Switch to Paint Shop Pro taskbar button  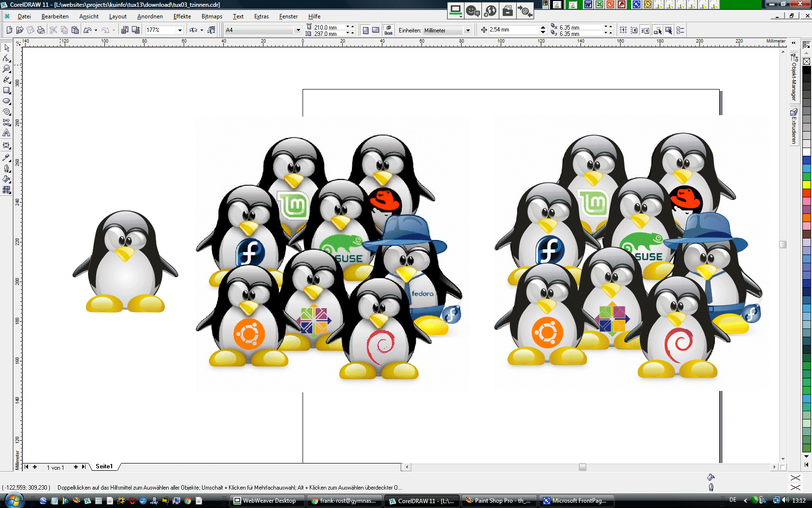[499, 501]
